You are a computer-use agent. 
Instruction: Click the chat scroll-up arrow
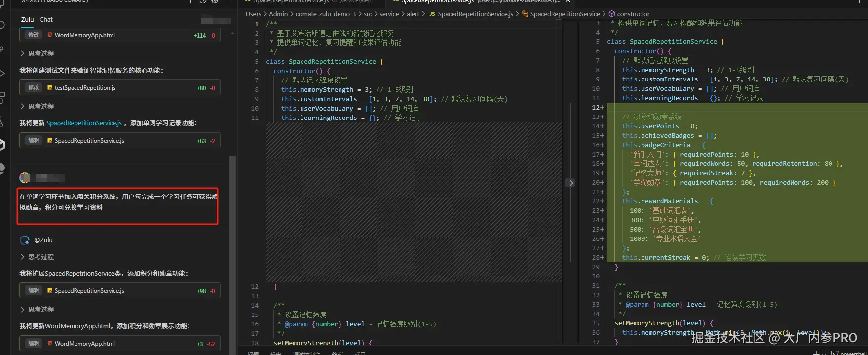(233, 32)
